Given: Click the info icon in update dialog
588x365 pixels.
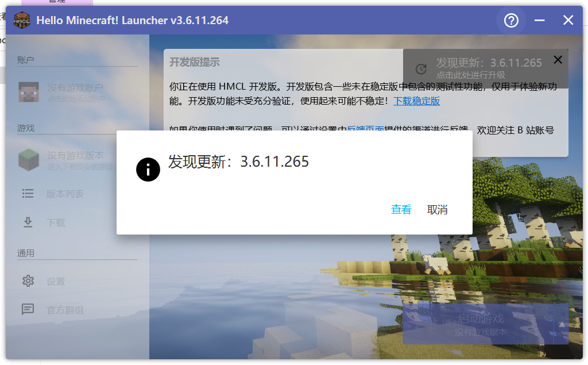Looking at the screenshot, I should click(x=148, y=169).
